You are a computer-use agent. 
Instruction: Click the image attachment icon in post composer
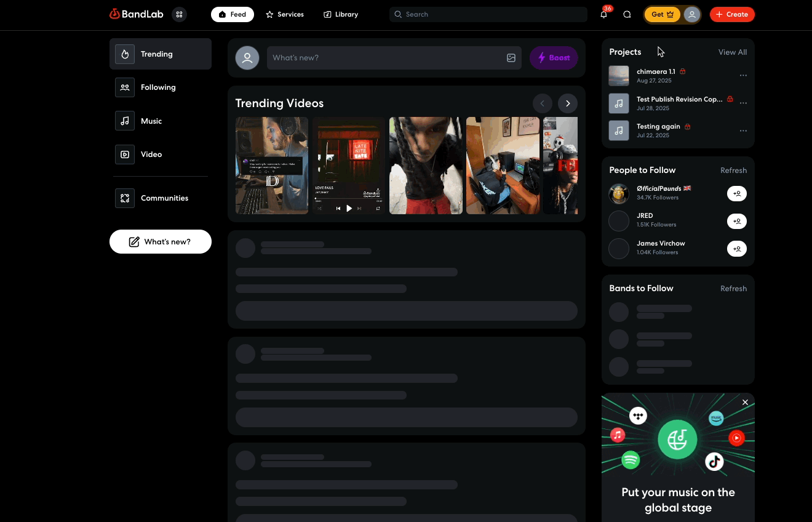(x=511, y=57)
